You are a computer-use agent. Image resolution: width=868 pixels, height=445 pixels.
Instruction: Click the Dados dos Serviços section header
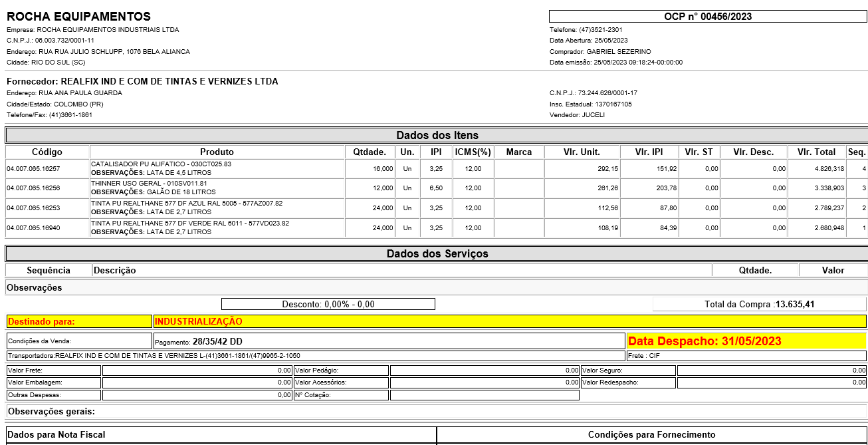437,253
